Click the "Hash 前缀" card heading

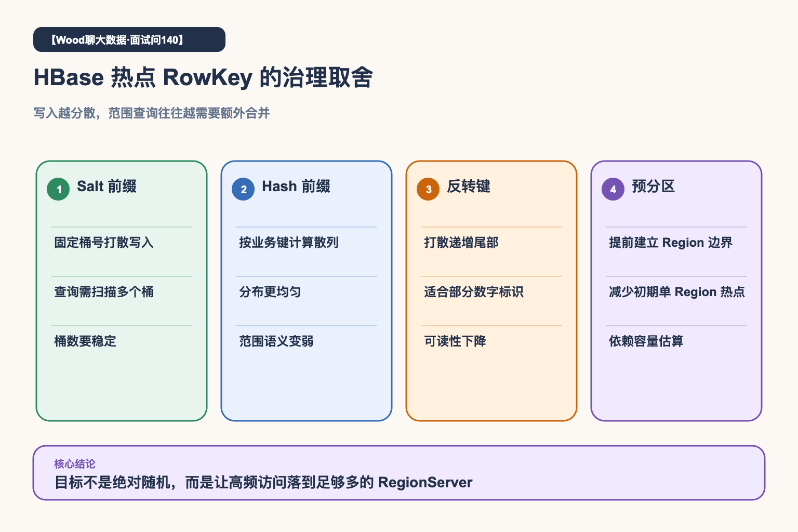(296, 187)
